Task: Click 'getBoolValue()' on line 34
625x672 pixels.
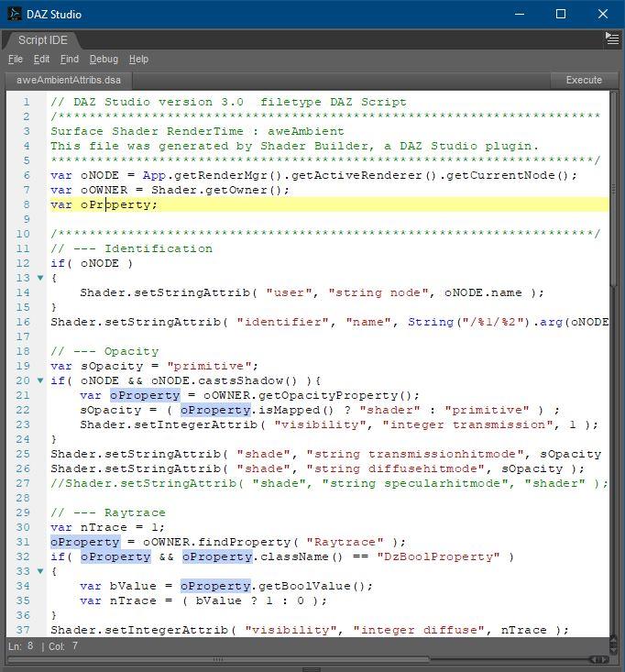Action: coord(312,586)
